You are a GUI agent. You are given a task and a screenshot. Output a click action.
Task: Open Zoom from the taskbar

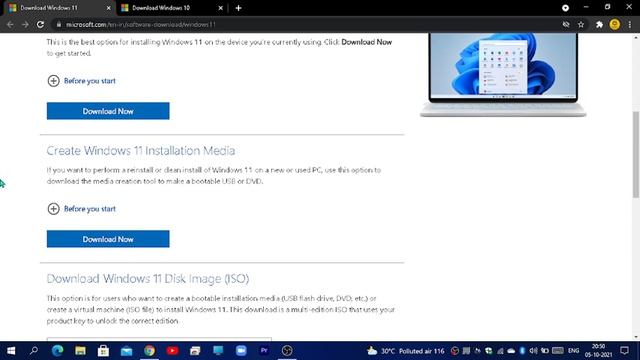coord(241,351)
